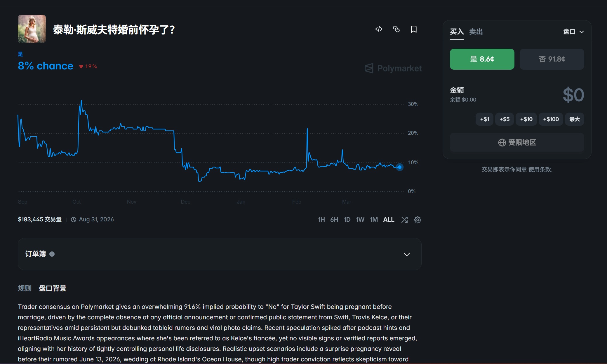This screenshot has width=607, height=364.
Task: Click the order book info icon
Action: coord(52,254)
